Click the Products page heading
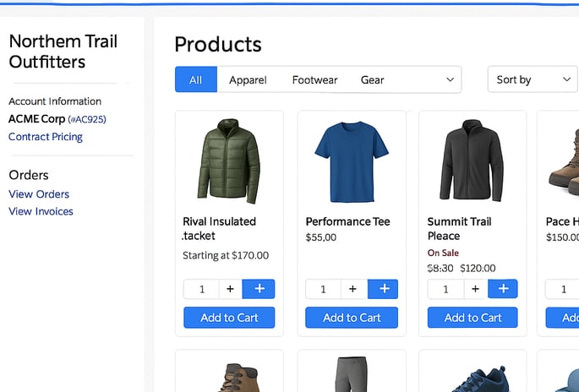Viewport: 579px width, 392px height. pyautogui.click(x=218, y=44)
